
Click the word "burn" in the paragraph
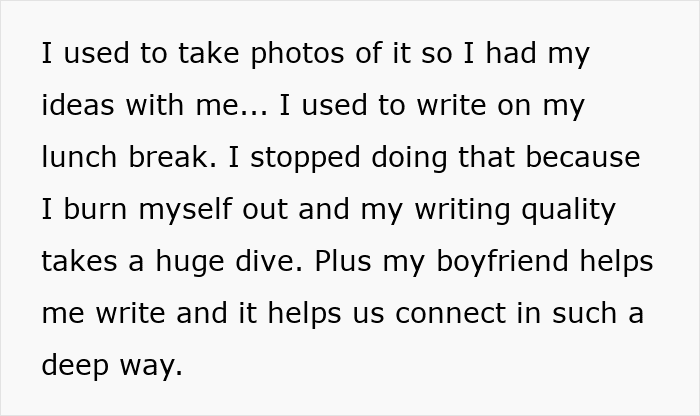point(97,210)
